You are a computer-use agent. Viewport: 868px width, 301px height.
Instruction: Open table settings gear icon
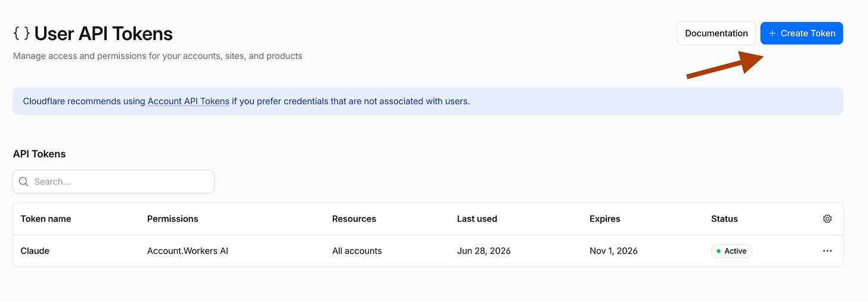[827, 219]
